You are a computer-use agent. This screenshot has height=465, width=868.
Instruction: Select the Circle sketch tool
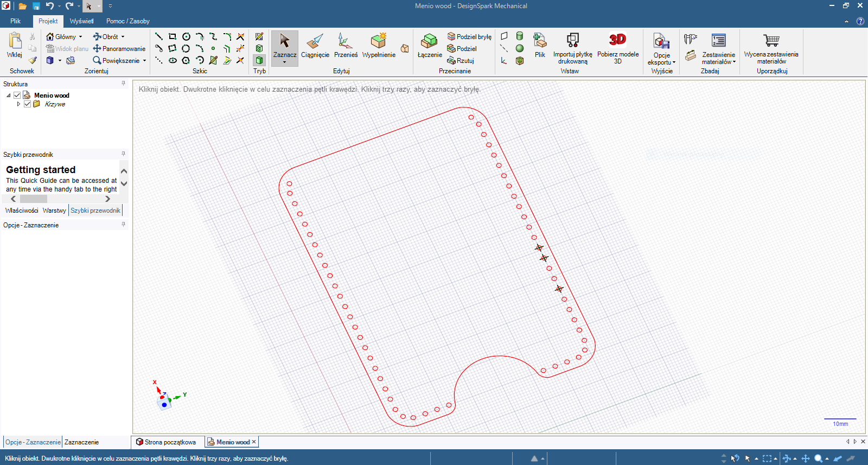pyautogui.click(x=186, y=36)
